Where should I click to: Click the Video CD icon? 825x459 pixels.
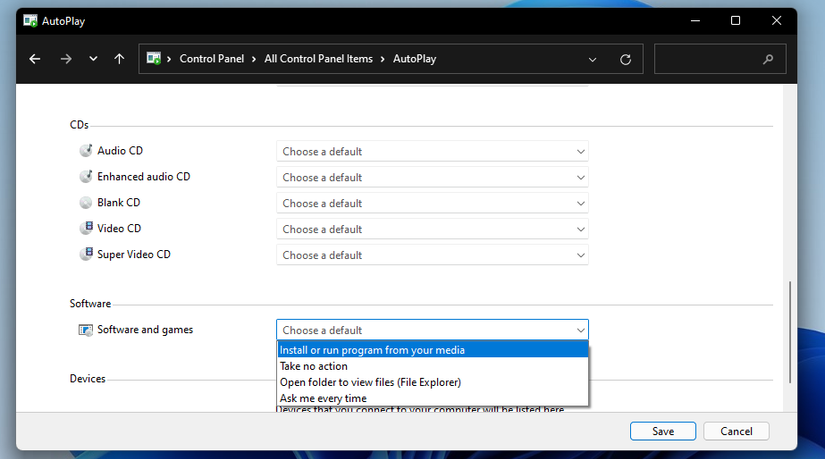pyautogui.click(x=85, y=229)
